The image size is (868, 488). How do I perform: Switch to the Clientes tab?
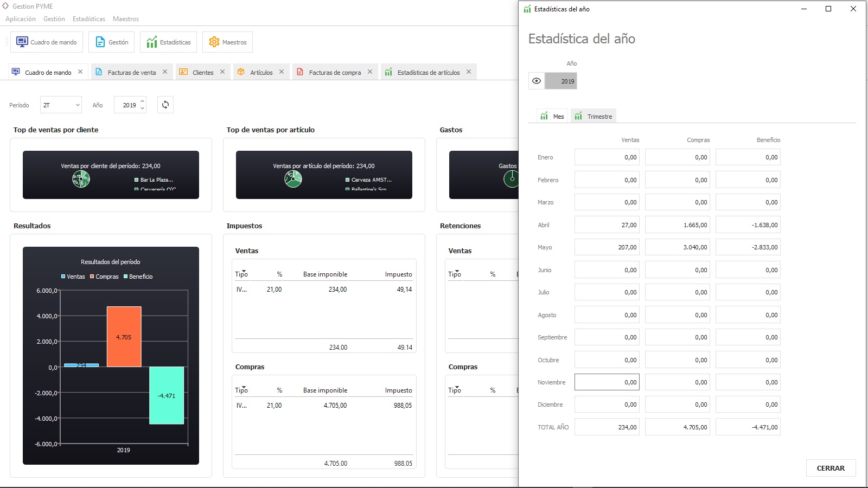click(x=202, y=72)
